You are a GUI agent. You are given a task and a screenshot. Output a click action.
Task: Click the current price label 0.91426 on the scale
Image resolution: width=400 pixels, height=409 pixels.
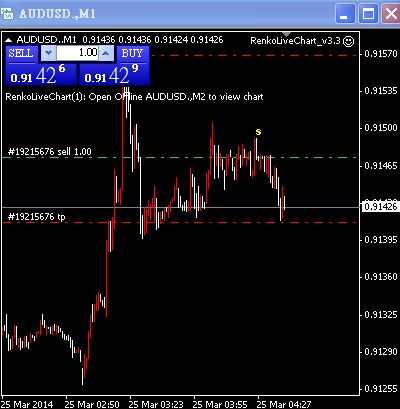coord(380,207)
